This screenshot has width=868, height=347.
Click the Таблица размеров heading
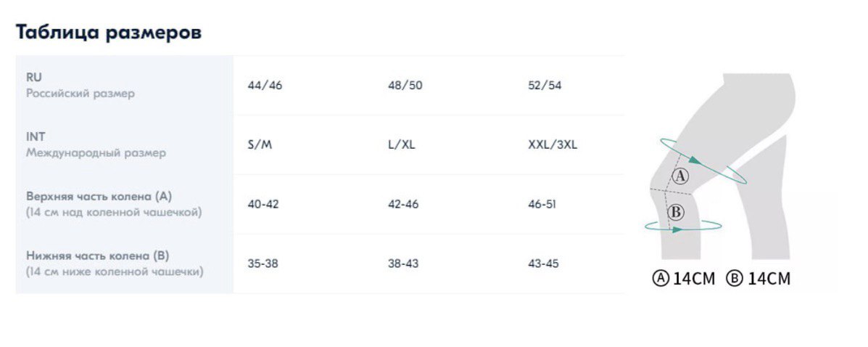(x=109, y=32)
